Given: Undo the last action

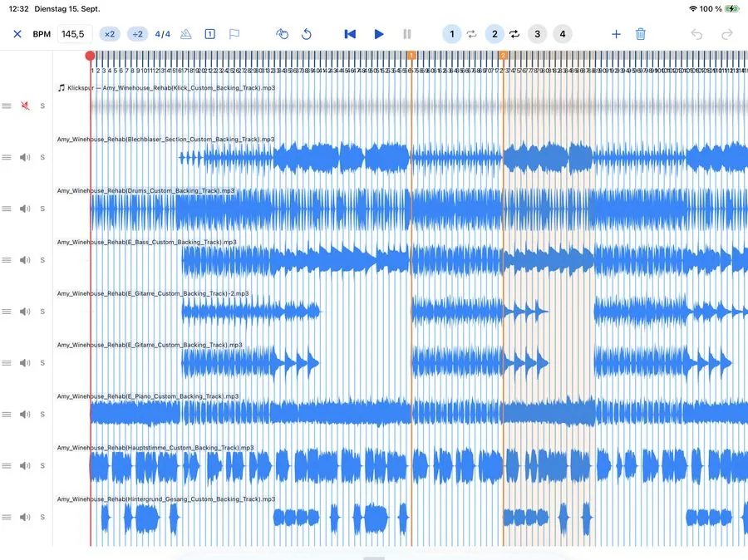Looking at the screenshot, I should (x=696, y=34).
